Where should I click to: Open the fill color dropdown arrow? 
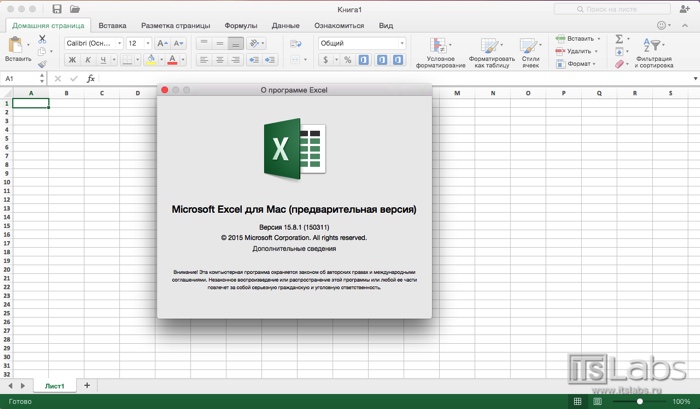(161, 60)
